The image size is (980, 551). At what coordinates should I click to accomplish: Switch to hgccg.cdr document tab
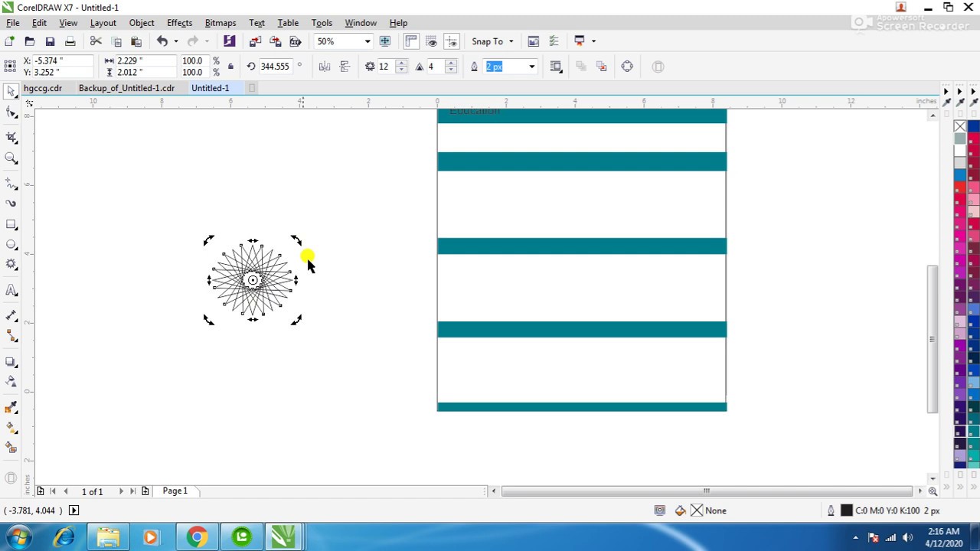click(43, 88)
